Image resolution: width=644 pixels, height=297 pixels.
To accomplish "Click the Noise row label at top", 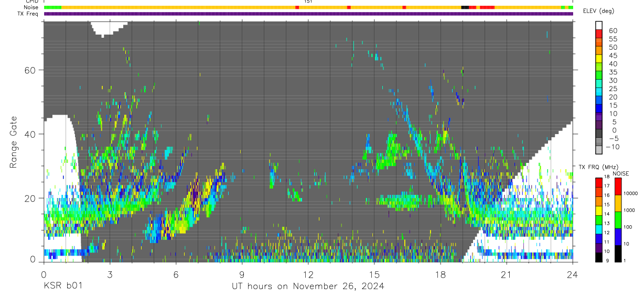I will click(31, 7).
